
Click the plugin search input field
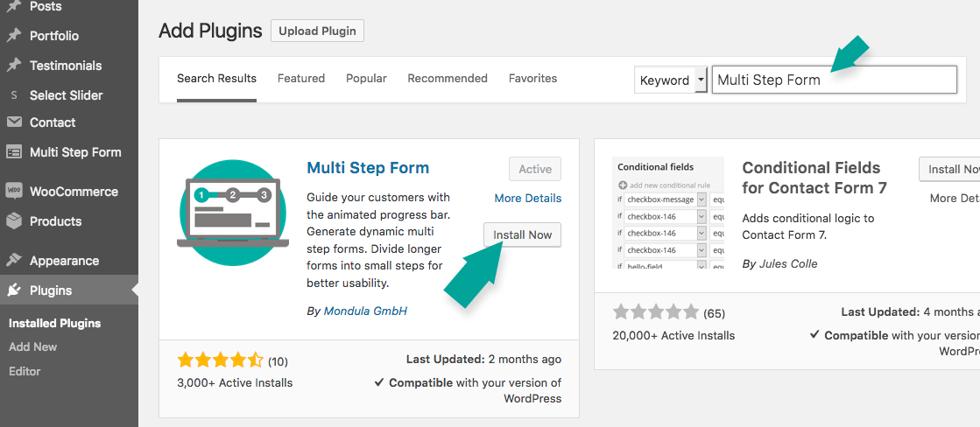pos(835,80)
